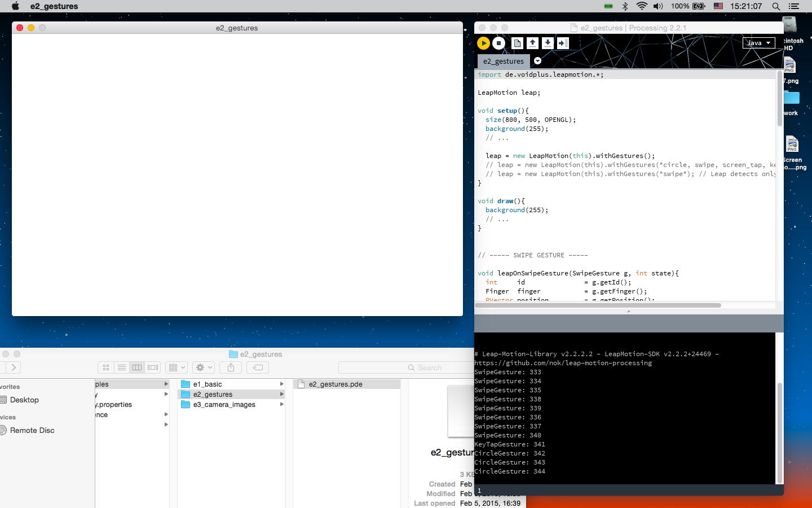This screenshot has width=812, height=508.
Task: Switch Finder to list view
Action: pyautogui.click(x=121, y=367)
